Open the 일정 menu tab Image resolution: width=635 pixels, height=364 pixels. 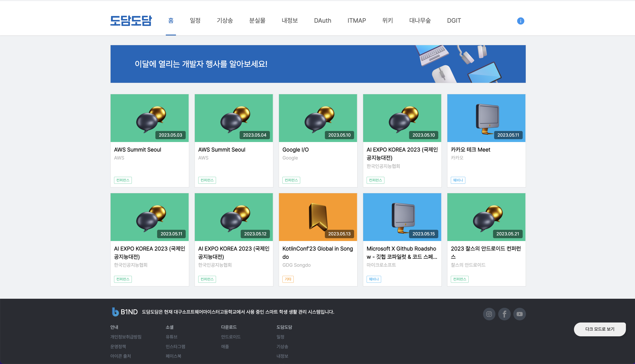[195, 21]
